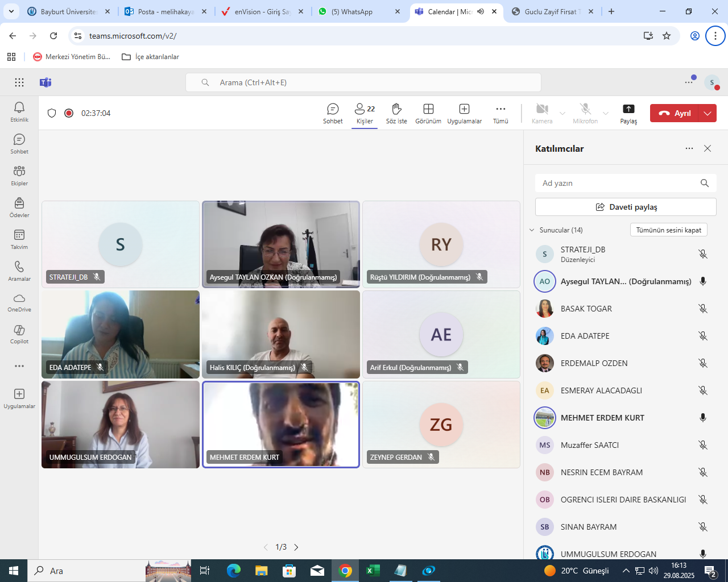The width and height of the screenshot is (728, 582).
Task: Switch to the Bayburt Üniversitesi browser tab
Action: tap(68, 11)
